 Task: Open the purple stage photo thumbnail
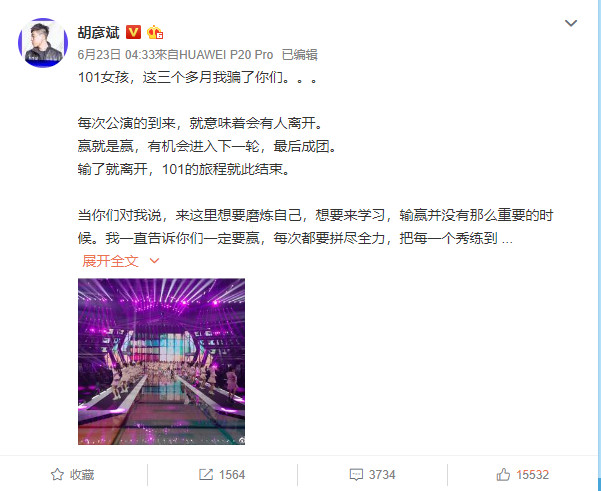pyautogui.click(x=161, y=361)
